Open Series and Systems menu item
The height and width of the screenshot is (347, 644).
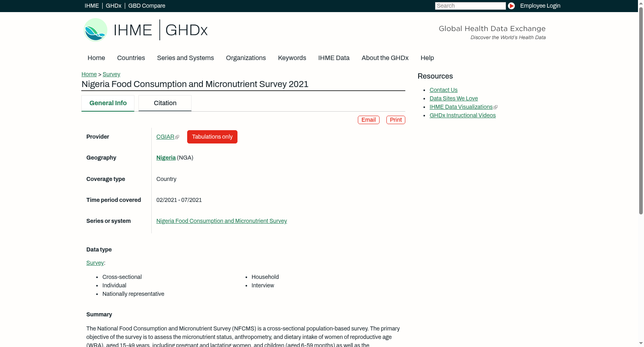pos(186,58)
